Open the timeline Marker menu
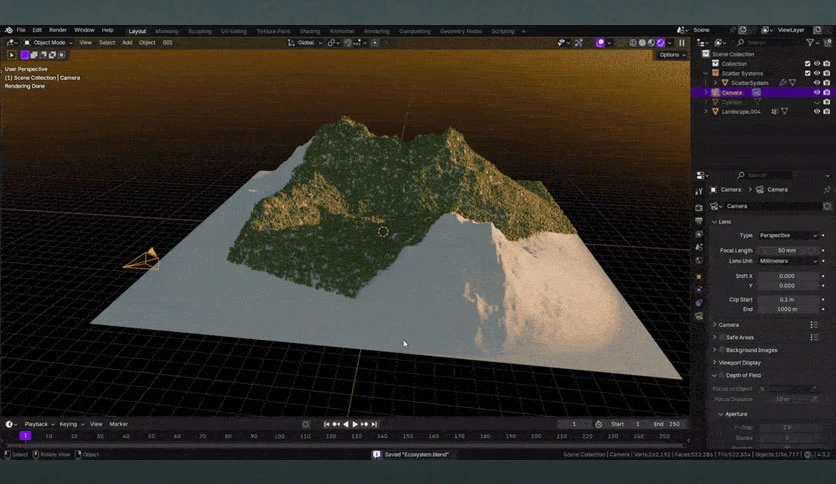Screen dimensions: 836x484 118,424
